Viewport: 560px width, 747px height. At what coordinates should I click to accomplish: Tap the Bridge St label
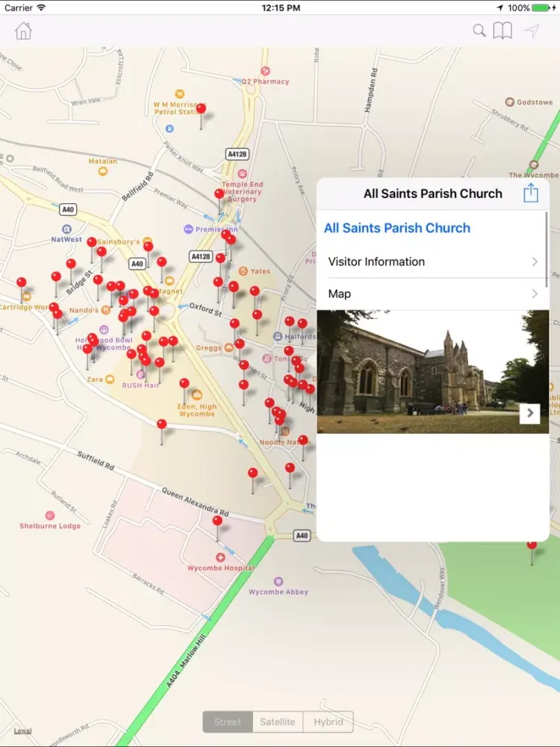pos(79,282)
